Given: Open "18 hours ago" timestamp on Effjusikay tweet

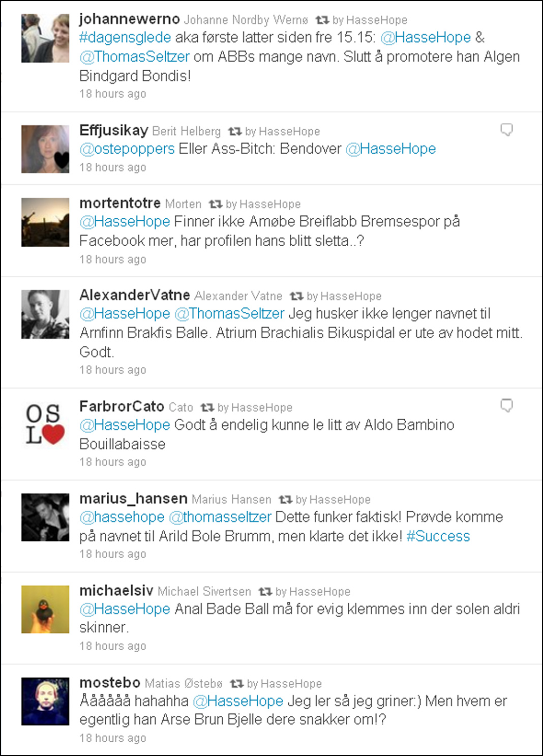Looking at the screenshot, I should point(113,167).
